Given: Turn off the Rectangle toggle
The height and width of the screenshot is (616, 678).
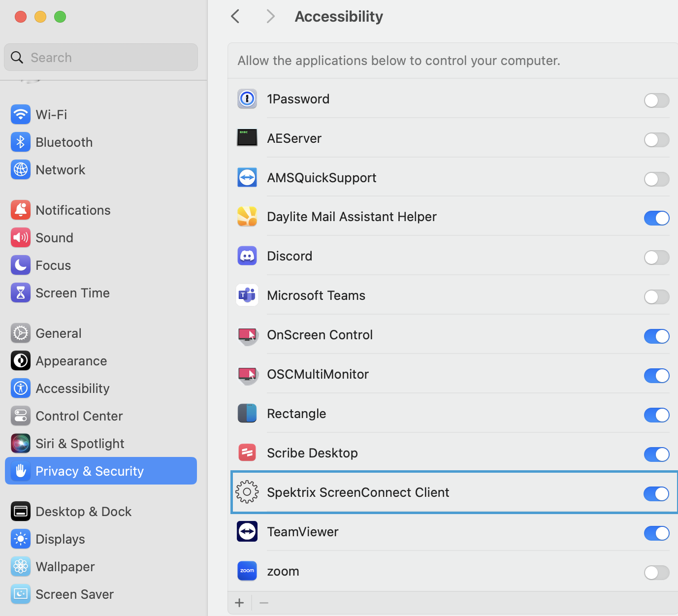Looking at the screenshot, I should point(657,415).
